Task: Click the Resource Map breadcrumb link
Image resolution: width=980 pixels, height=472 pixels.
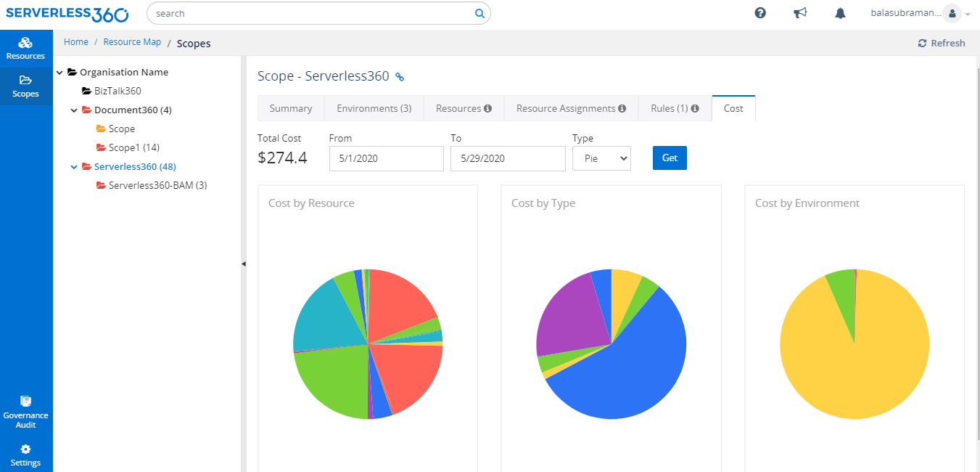Action: point(132,42)
